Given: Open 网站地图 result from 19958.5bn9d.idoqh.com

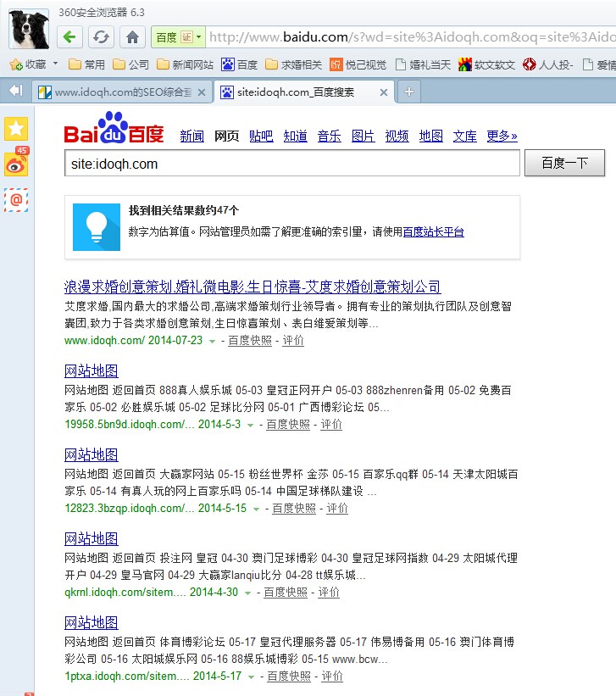Looking at the screenshot, I should point(91,371).
